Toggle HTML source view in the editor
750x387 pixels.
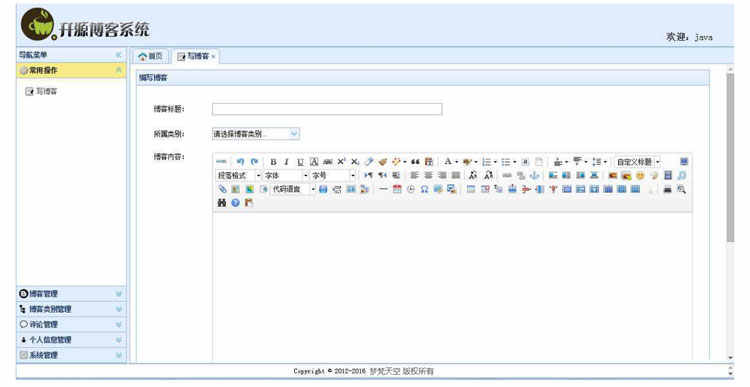tap(221, 162)
